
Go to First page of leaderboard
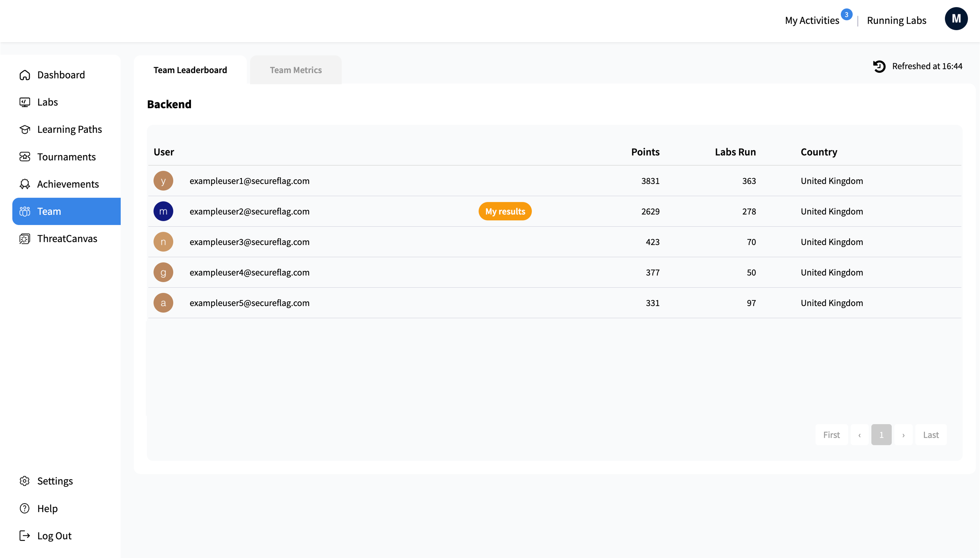coord(831,435)
